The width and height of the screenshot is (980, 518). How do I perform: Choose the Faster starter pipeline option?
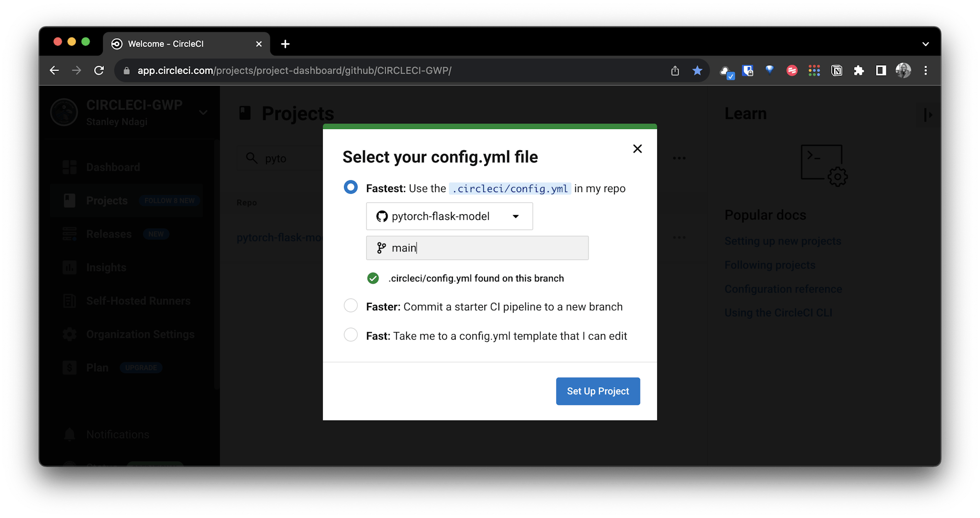coord(351,305)
